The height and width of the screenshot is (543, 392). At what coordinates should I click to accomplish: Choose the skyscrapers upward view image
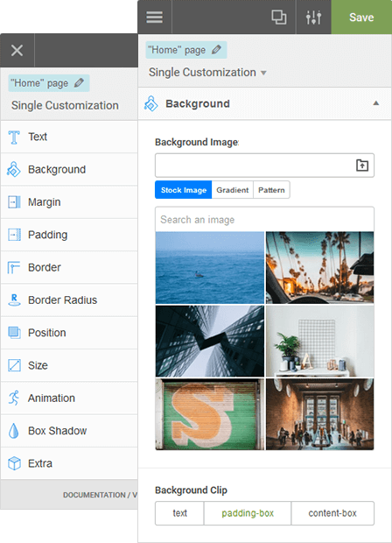210,341
